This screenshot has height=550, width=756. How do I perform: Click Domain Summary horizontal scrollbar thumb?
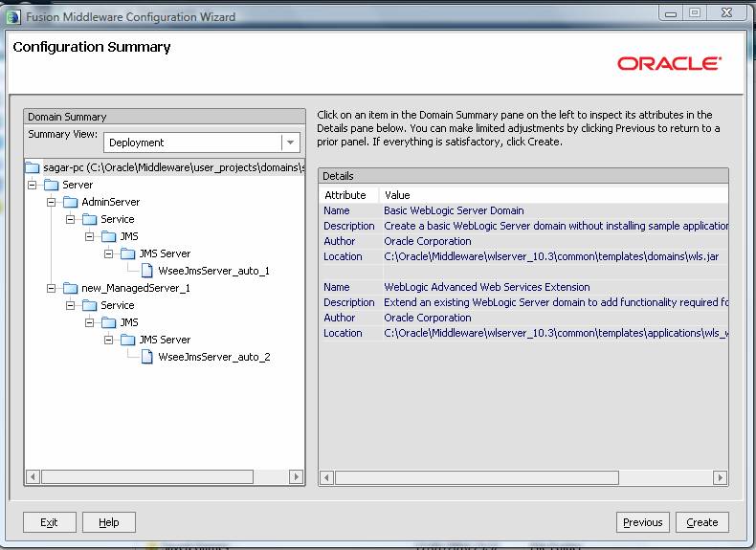coord(147,476)
